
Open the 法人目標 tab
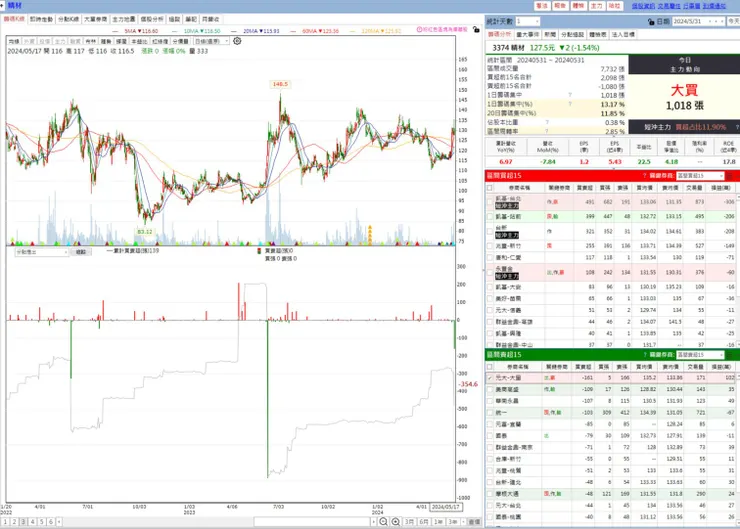pos(623,35)
